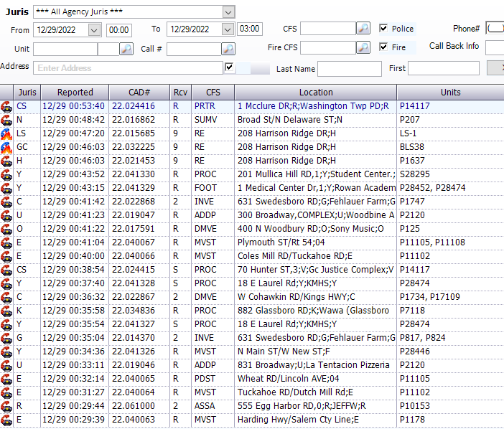The image size is (504, 429).
Task: Select location '831 Broadway;U;La Tentacion Pizzeria'
Action: (314, 365)
